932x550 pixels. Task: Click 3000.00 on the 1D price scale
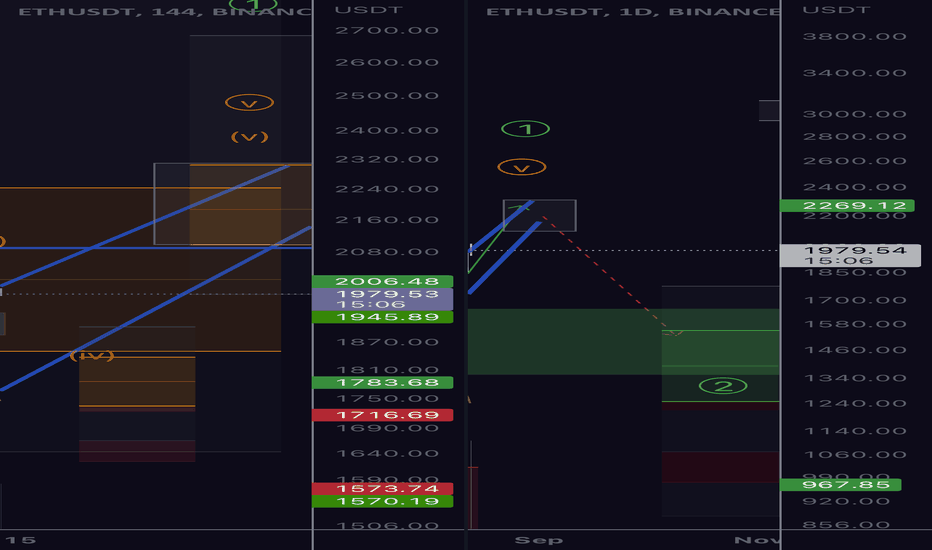coord(855,114)
